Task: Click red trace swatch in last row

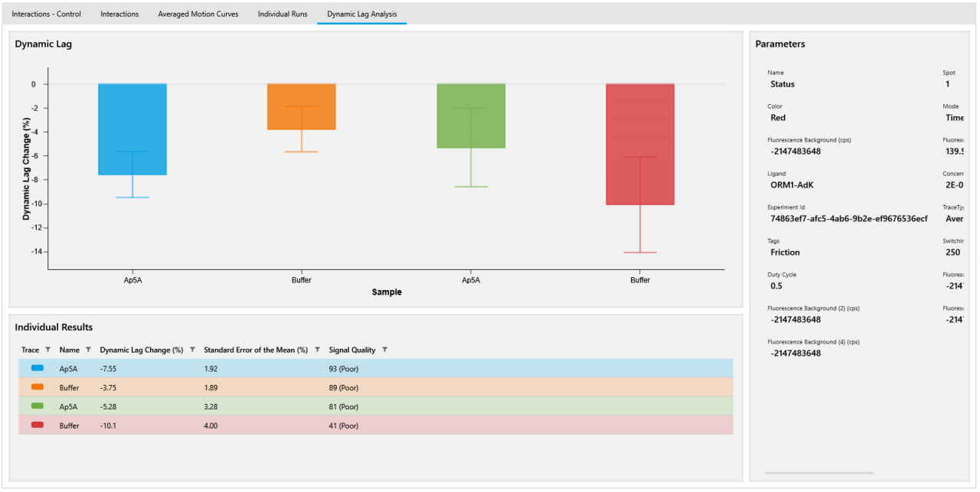Action: (37, 425)
